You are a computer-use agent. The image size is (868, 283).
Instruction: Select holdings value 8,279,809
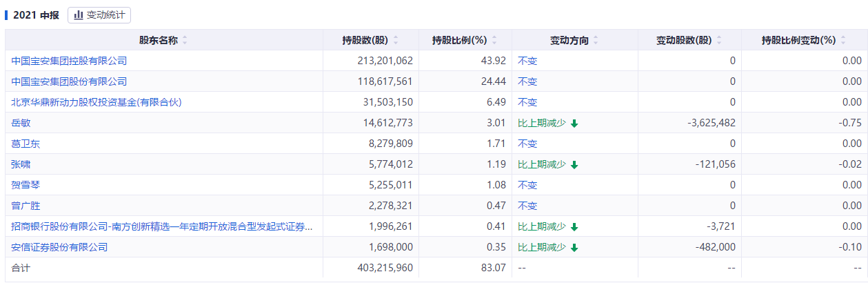click(x=391, y=144)
